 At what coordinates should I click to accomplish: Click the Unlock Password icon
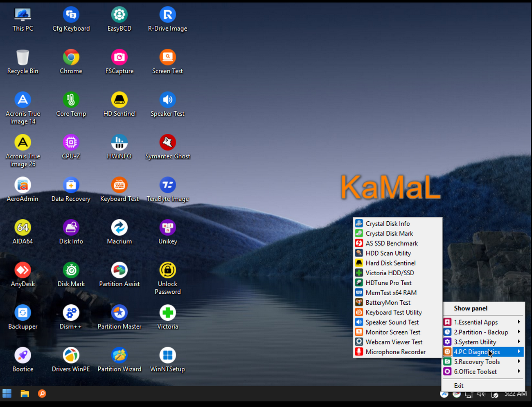coord(167,279)
